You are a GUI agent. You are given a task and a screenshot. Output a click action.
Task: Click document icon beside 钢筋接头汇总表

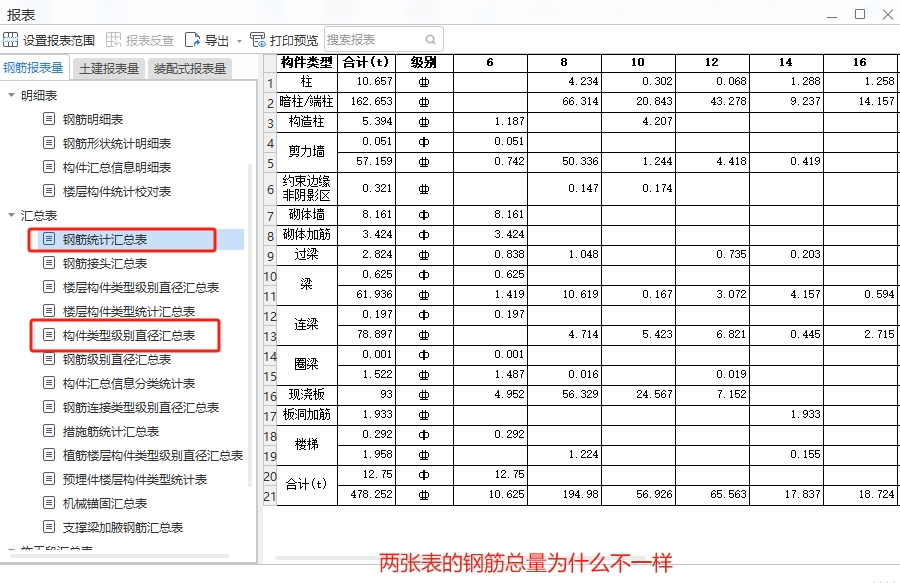[49, 263]
